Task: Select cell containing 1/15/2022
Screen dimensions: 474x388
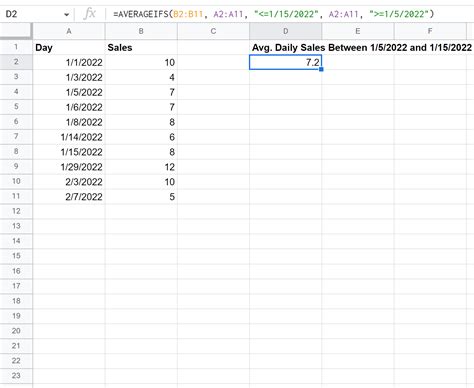Action: tap(69, 152)
